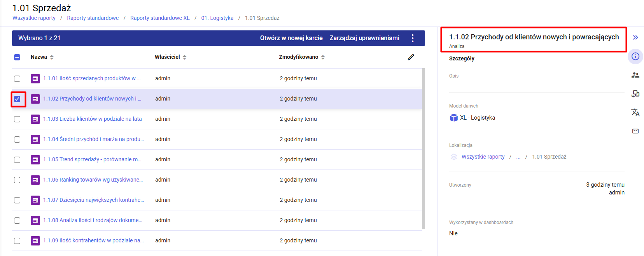644x256 pixels.
Task: Click Otwórz w nowej karcie
Action: pos(291,38)
